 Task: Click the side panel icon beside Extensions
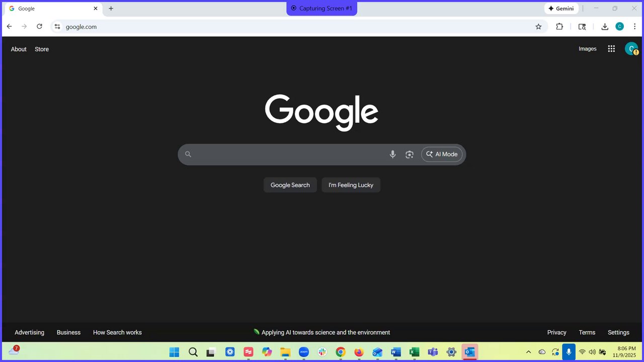point(582,27)
